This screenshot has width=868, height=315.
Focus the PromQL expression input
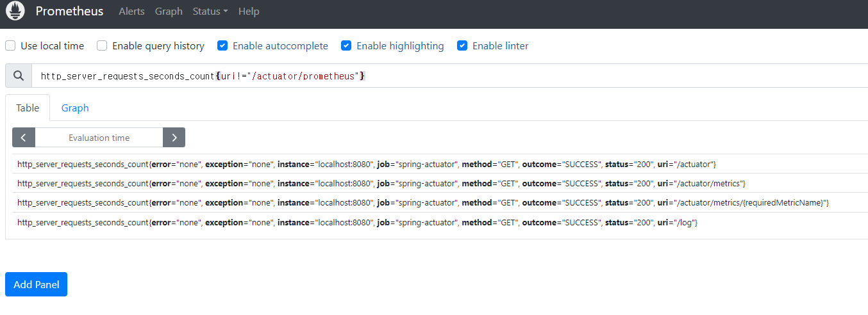(x=449, y=76)
